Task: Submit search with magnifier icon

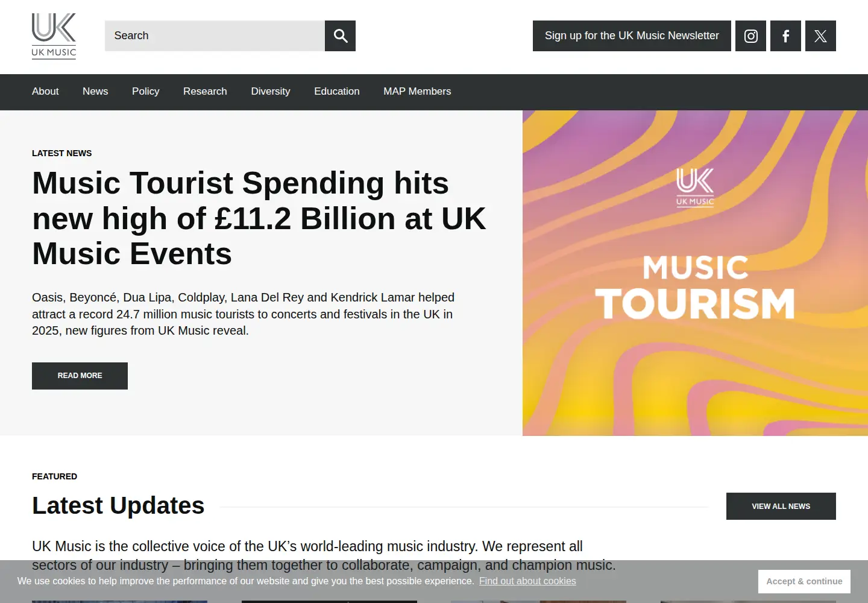Action: click(340, 36)
